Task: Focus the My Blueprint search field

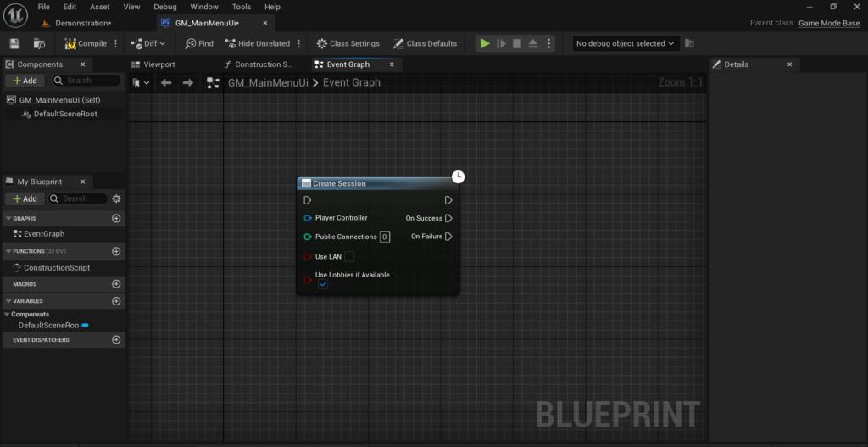Action: tap(78, 198)
